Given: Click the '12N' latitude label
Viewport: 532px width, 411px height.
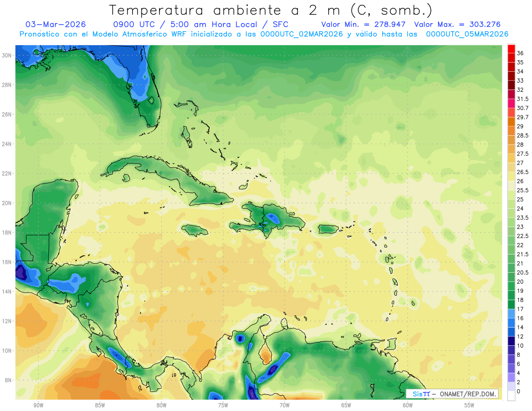Looking at the screenshot, I should pos(8,321).
